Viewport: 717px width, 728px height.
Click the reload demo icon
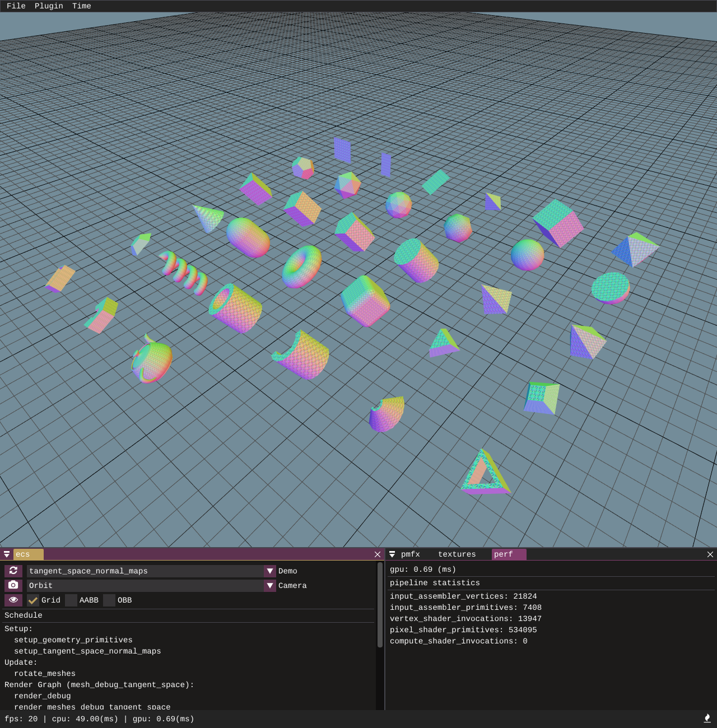tap(13, 571)
